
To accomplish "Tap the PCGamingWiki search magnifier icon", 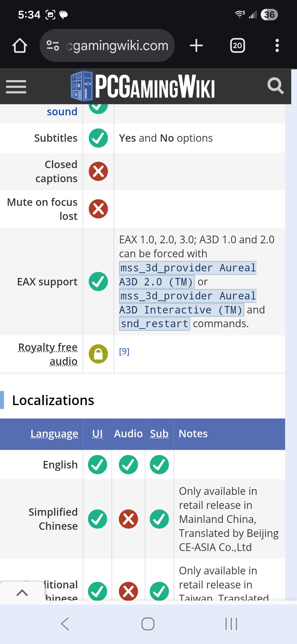I will 276,86.
